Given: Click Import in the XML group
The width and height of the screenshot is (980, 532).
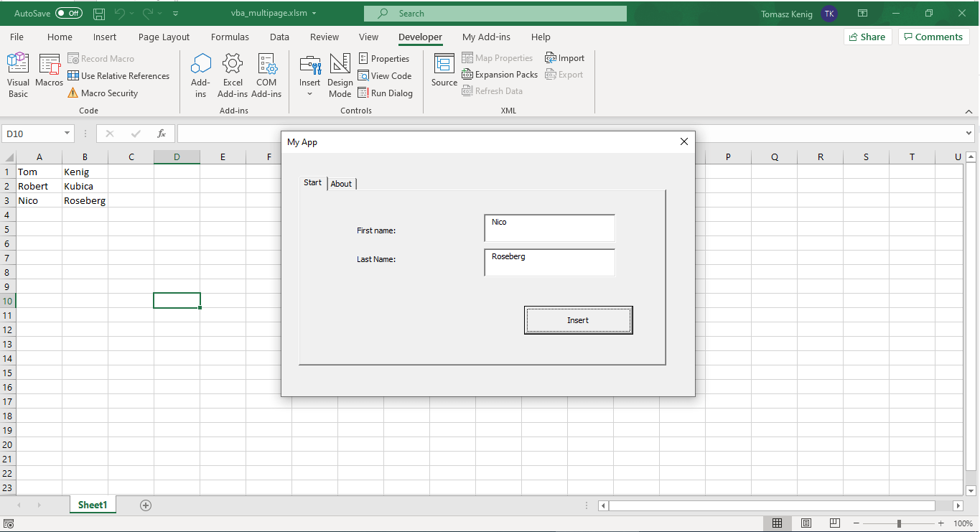Looking at the screenshot, I should [564, 57].
